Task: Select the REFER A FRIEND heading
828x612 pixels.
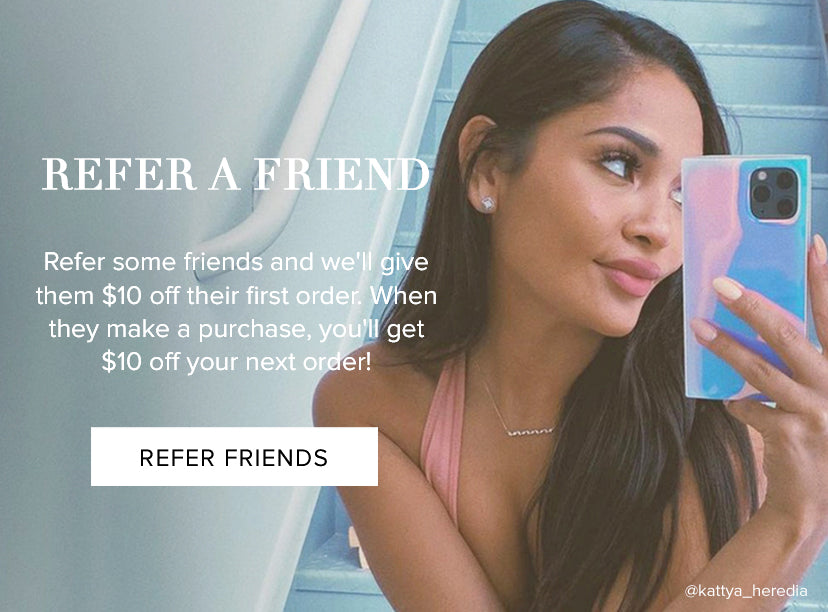Action: pos(236,174)
